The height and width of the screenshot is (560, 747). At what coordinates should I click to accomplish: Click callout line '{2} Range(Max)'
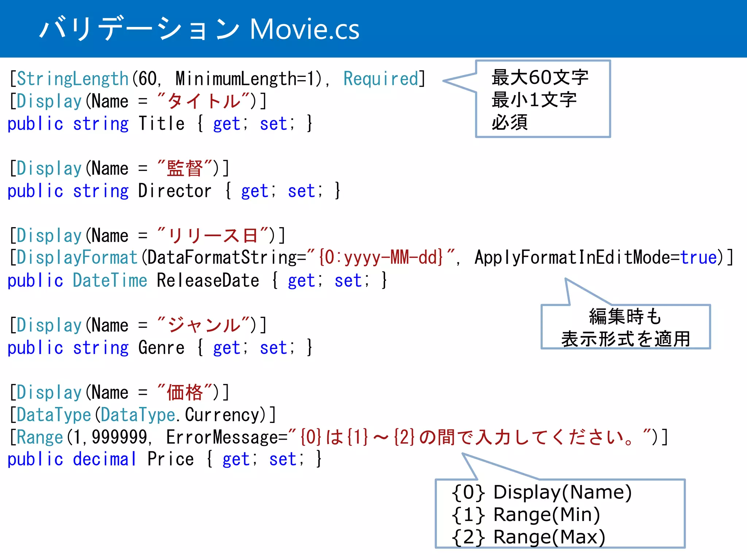click(529, 537)
